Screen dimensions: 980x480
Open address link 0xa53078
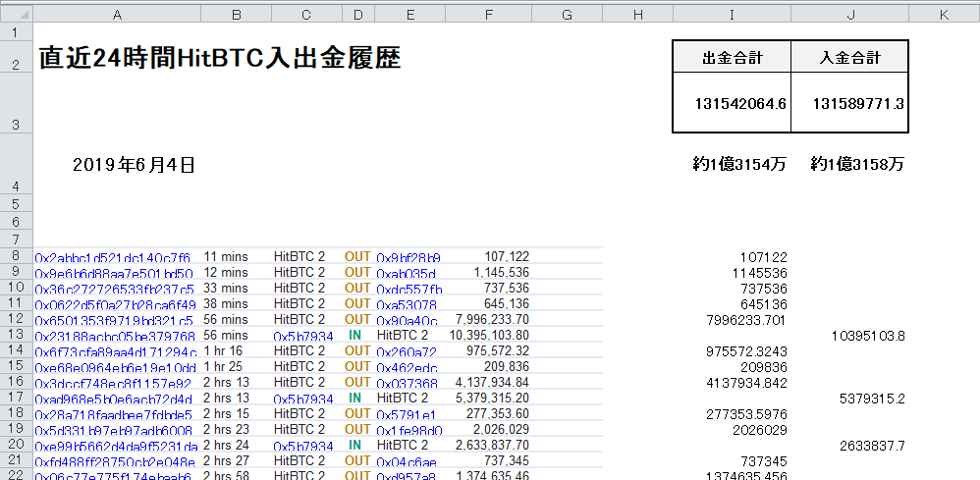click(407, 304)
